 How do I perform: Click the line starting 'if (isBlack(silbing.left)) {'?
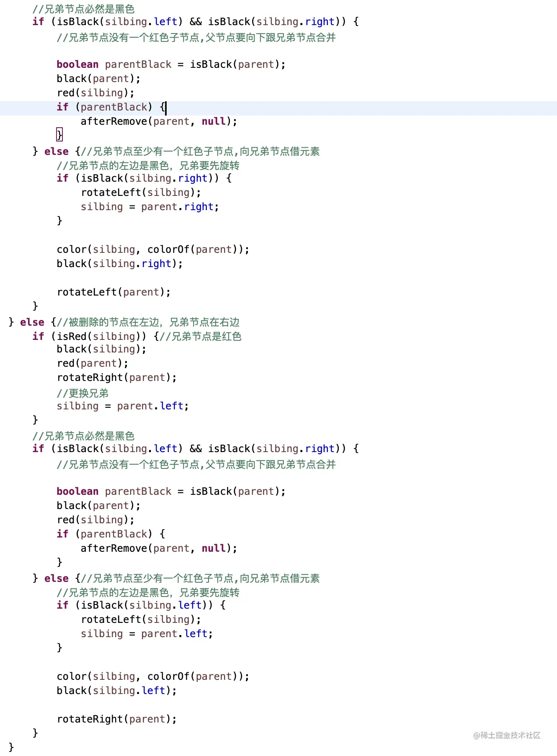[141, 605]
